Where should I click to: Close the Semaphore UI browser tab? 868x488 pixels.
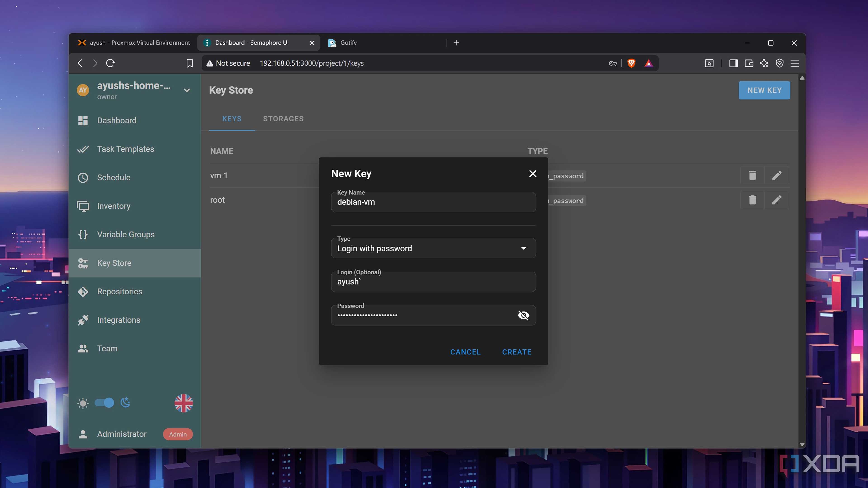312,43
